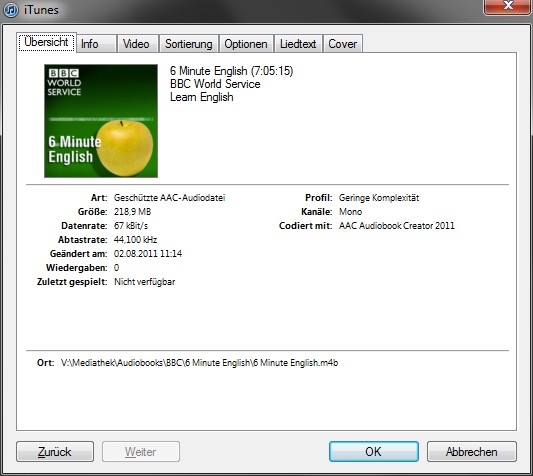Image resolution: width=533 pixels, height=476 pixels.
Task: Click the 'Zuletzt gespielt:' label
Action: (72, 282)
